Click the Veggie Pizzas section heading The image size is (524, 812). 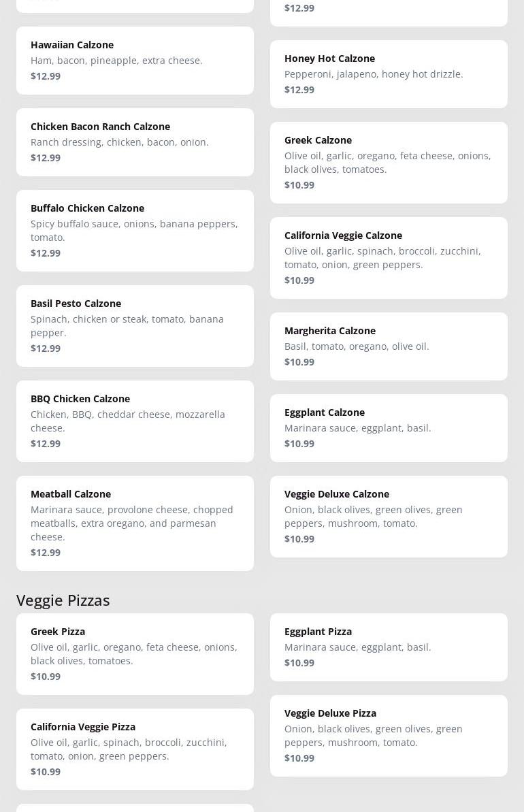pos(63,600)
